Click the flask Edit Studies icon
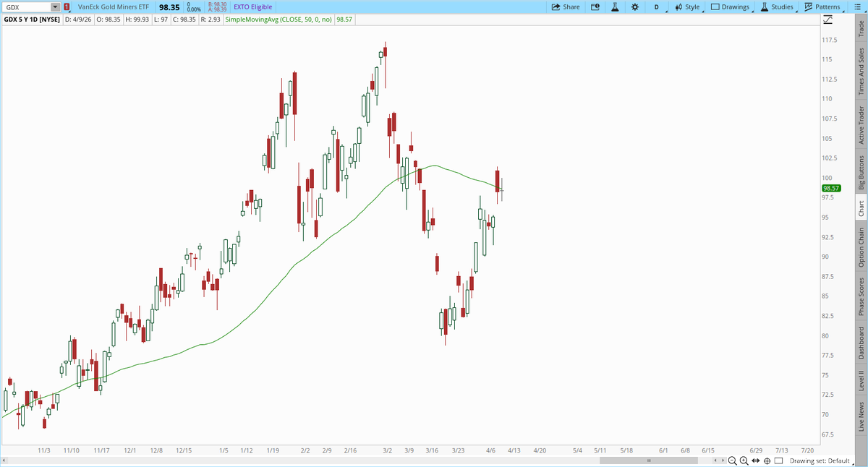This screenshot has width=868, height=467. 615,7
